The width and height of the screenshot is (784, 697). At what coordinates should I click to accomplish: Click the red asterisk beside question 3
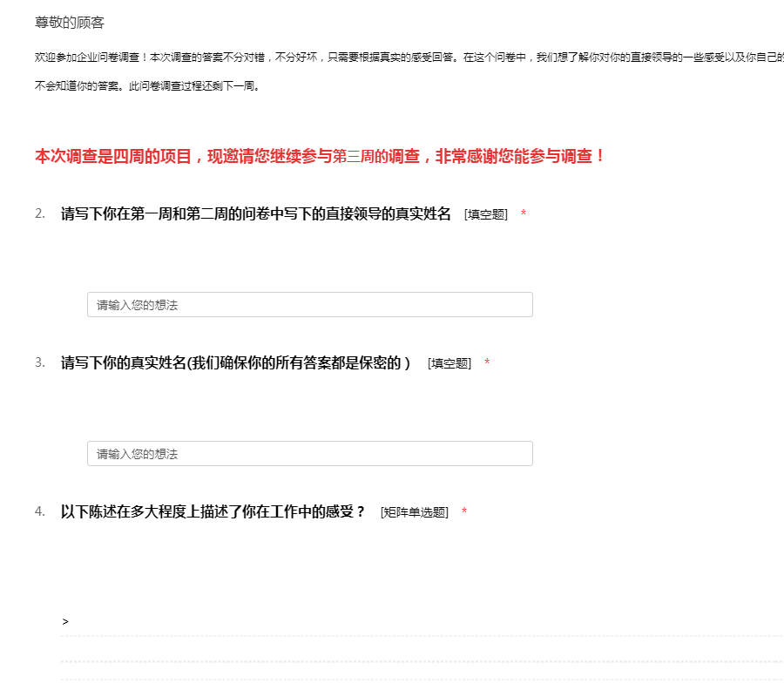tap(487, 363)
